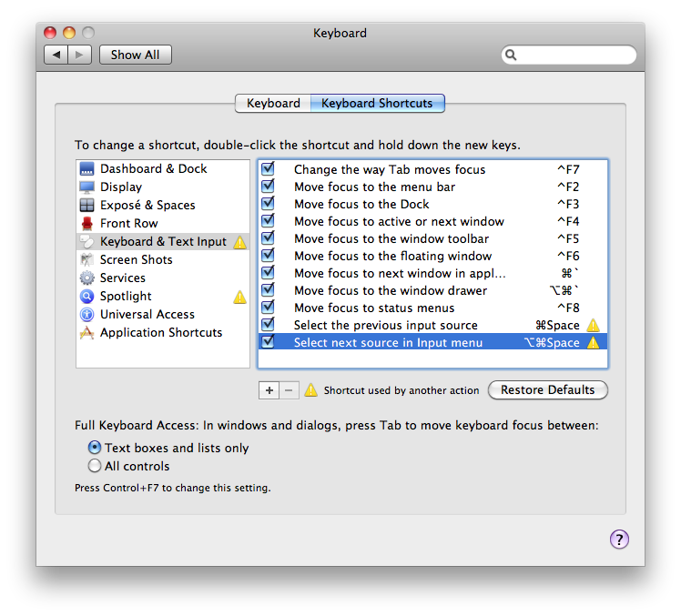
Task: Select the Display category
Action: [163, 187]
